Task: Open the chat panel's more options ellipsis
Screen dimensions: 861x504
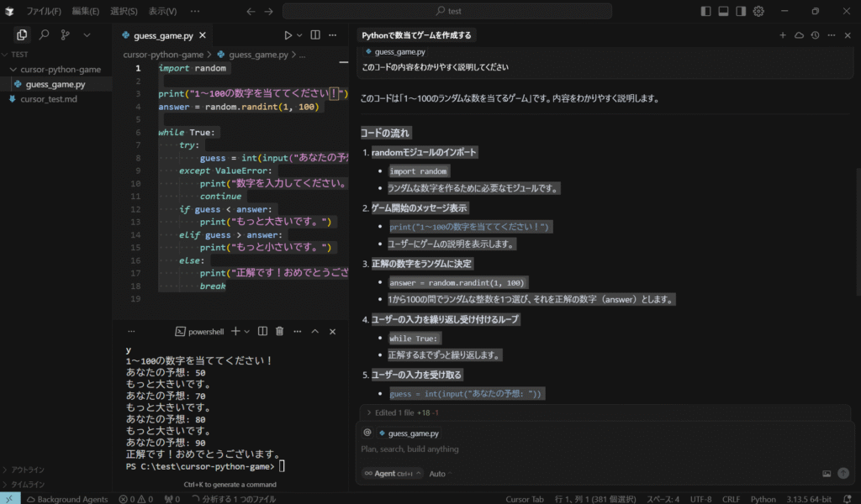Action: point(832,35)
